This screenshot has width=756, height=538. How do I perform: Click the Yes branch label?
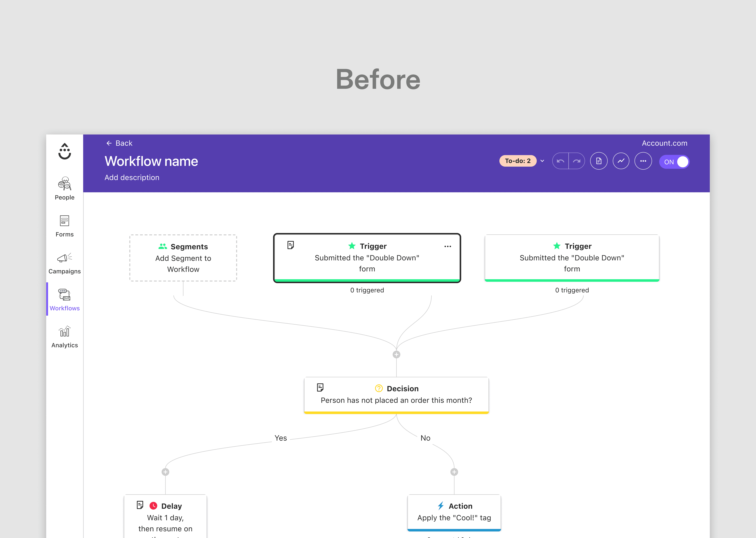(281, 438)
